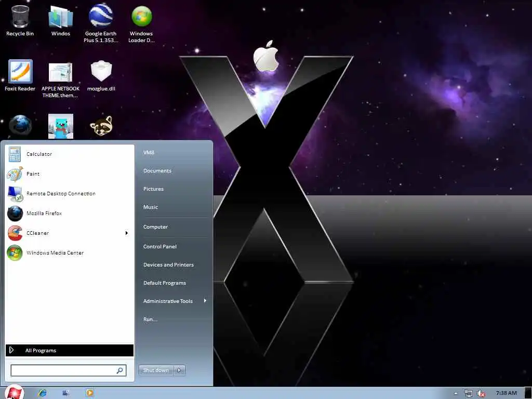Open Internet Explorer from the taskbar

[x=43, y=393]
